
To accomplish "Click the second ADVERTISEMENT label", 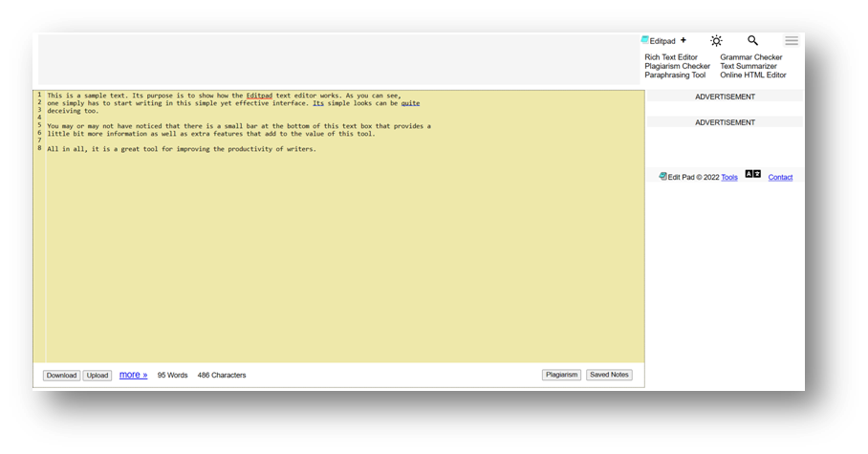I will tap(725, 122).
